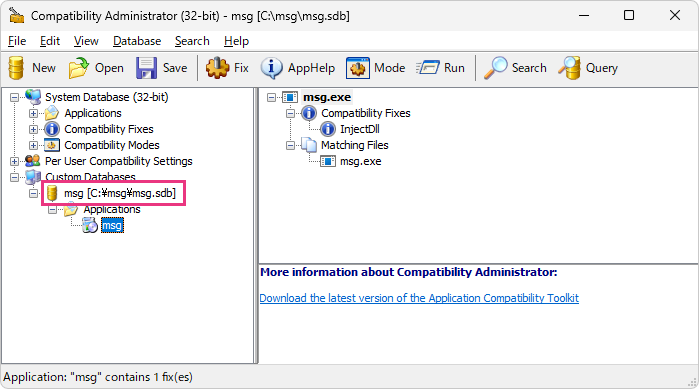The height and width of the screenshot is (389, 699).
Task: Click the Compatibility Fixes info icon in right pane
Action: pyautogui.click(x=309, y=113)
